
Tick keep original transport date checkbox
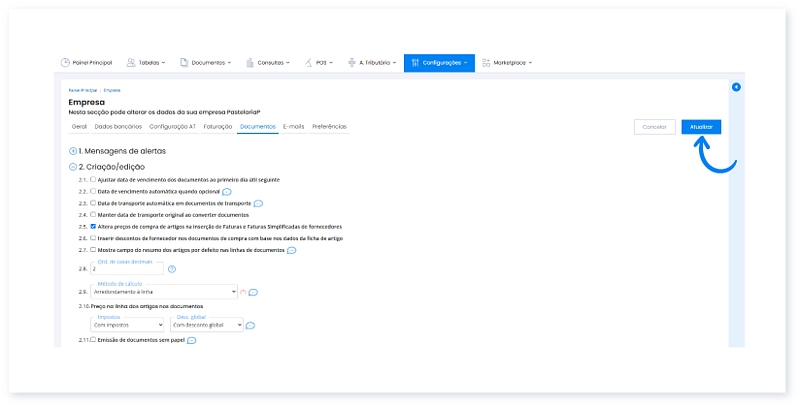[x=93, y=214]
